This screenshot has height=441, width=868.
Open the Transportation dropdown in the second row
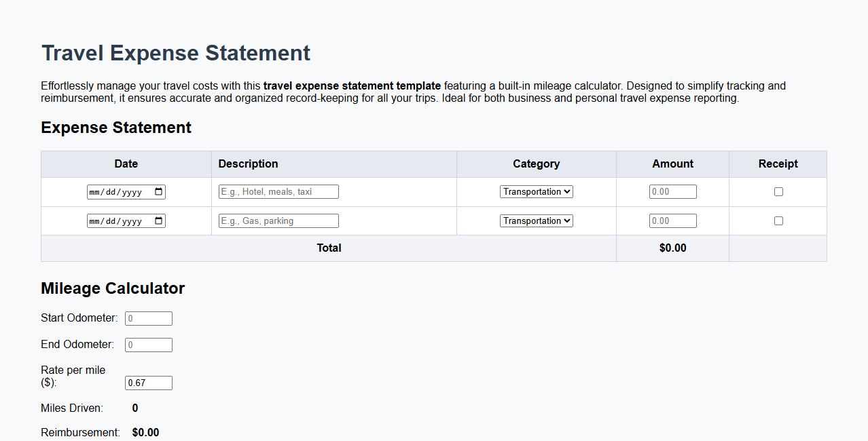coord(536,220)
